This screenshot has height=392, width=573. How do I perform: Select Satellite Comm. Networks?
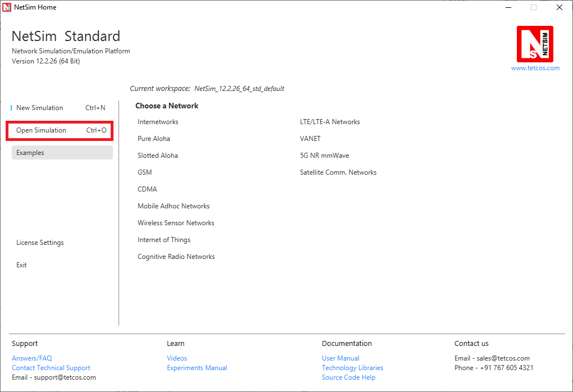tap(338, 172)
